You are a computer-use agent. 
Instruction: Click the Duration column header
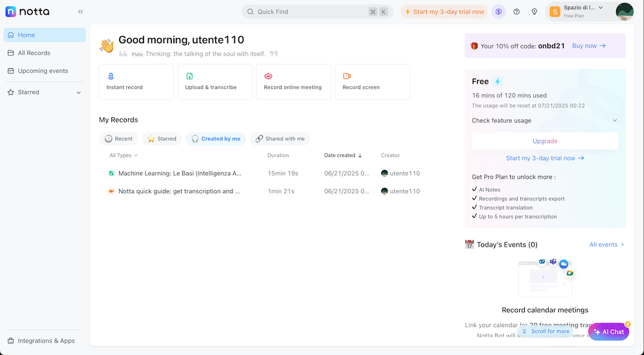click(x=278, y=155)
